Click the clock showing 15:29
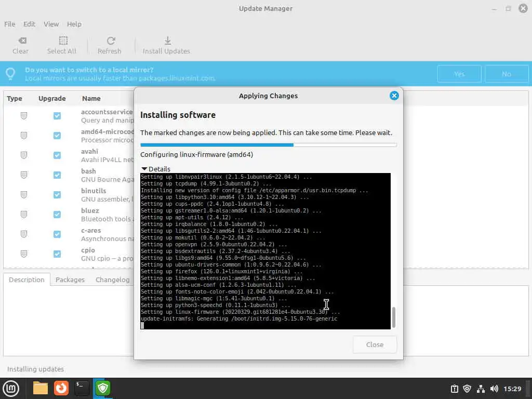532x399 pixels. (512, 389)
